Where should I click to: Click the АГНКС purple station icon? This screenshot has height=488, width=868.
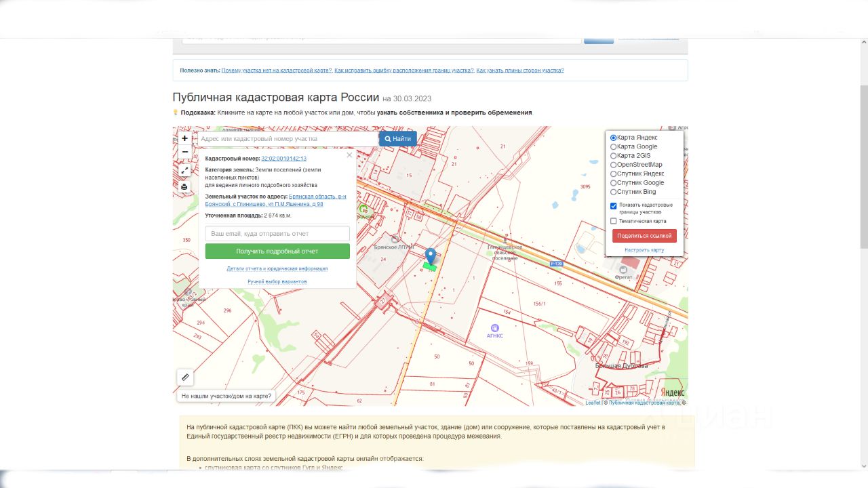[x=495, y=328]
